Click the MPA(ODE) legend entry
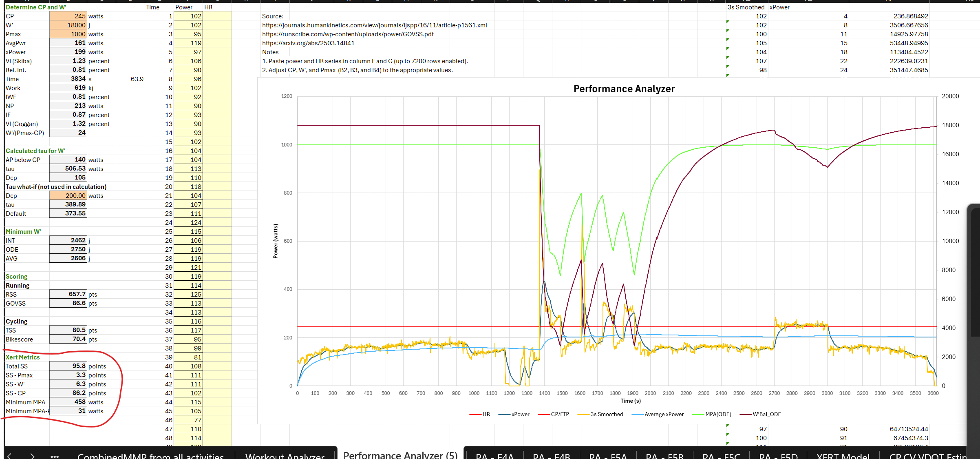Viewport: 980px width, 459px height. click(x=718, y=414)
